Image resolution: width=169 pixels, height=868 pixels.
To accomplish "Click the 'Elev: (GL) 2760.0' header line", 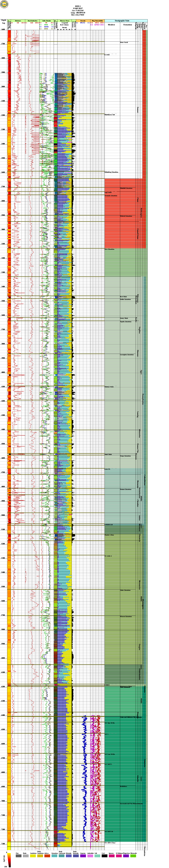I will coord(78,15).
